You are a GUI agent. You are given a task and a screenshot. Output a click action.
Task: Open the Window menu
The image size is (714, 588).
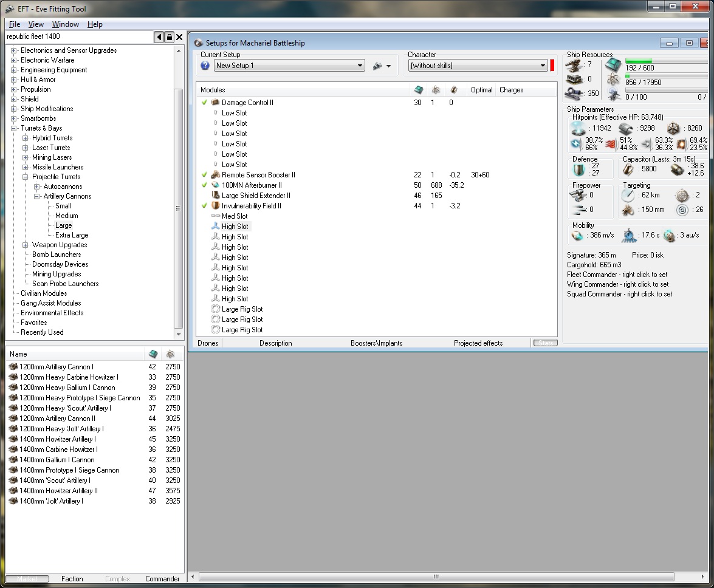(x=65, y=24)
